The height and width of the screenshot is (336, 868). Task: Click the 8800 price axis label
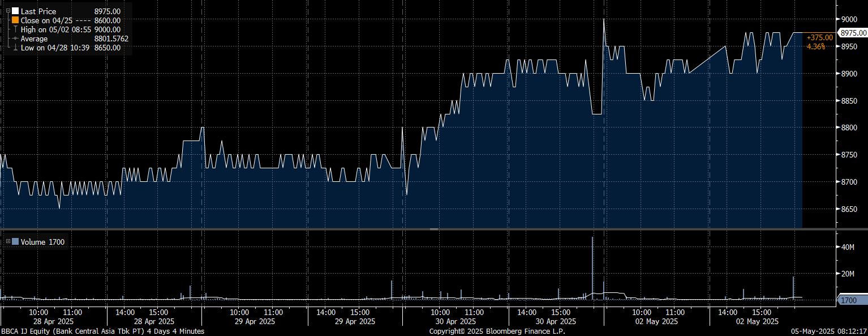(x=850, y=128)
